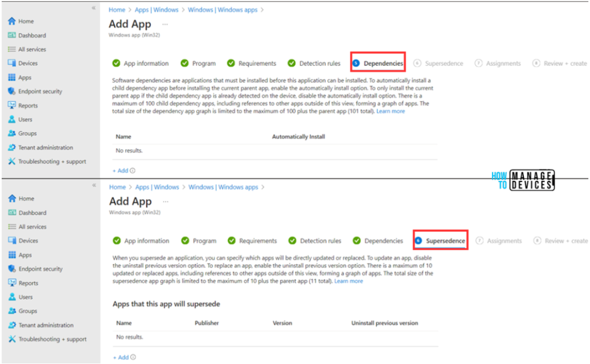The height and width of the screenshot is (364, 590).
Task: Click Apps | Windows breadcrumb in upper pane
Action: [x=157, y=10]
